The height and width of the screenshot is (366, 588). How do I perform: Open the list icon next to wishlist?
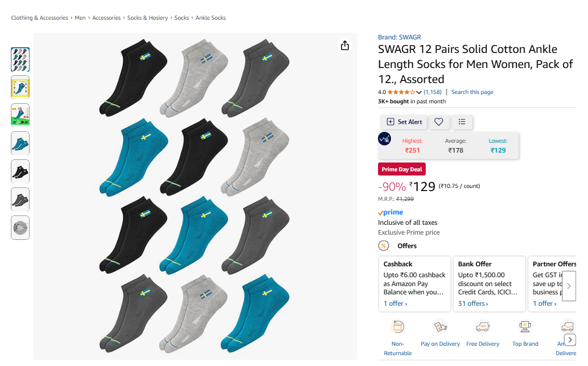click(x=462, y=122)
